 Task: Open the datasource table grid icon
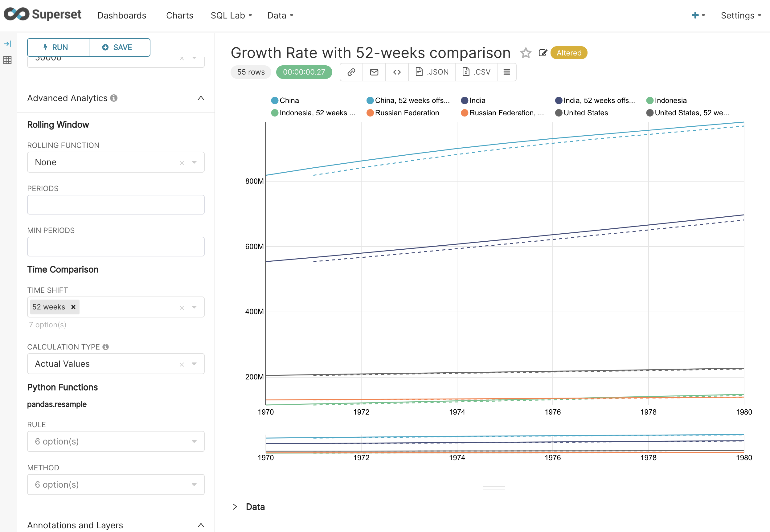click(x=7, y=60)
